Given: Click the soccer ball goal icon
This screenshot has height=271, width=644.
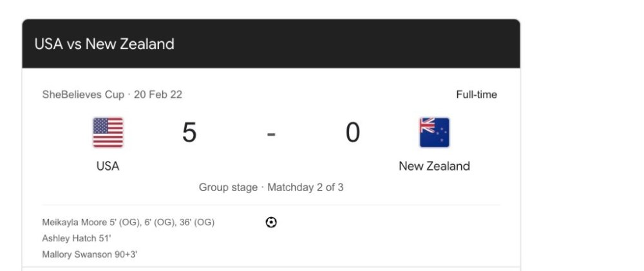Looking at the screenshot, I should tap(271, 223).
